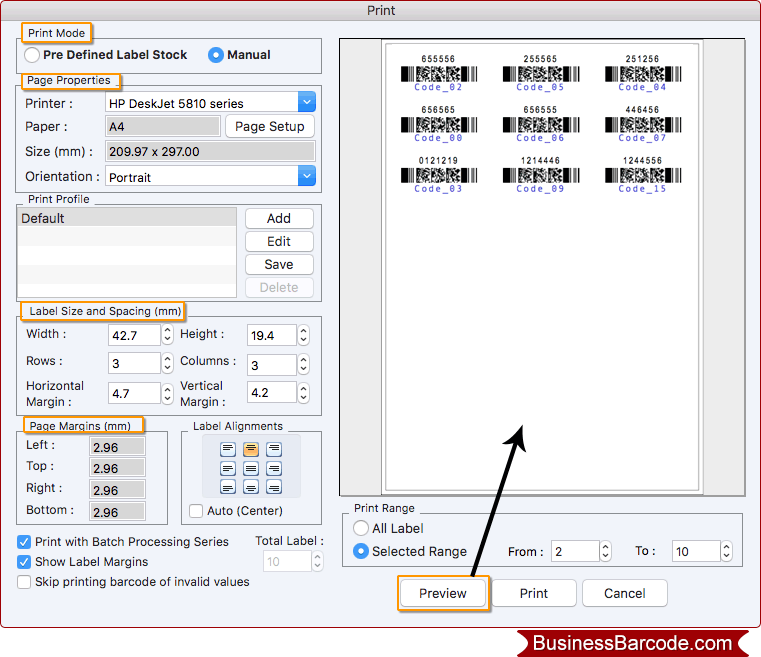The height and width of the screenshot is (657, 761).
Task: Click barcode Code_06 in preview
Action: [x=540, y=124]
